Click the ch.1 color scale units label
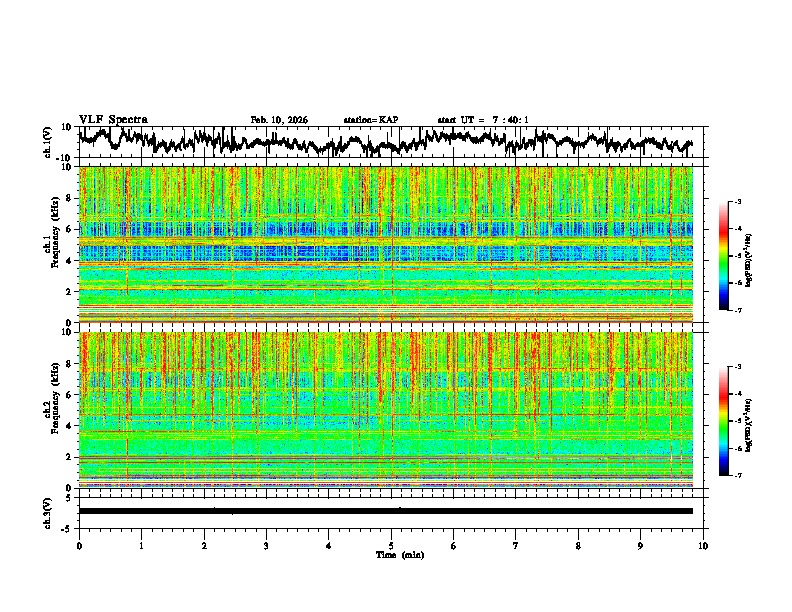The width and height of the screenshot is (792, 612). 749,260
